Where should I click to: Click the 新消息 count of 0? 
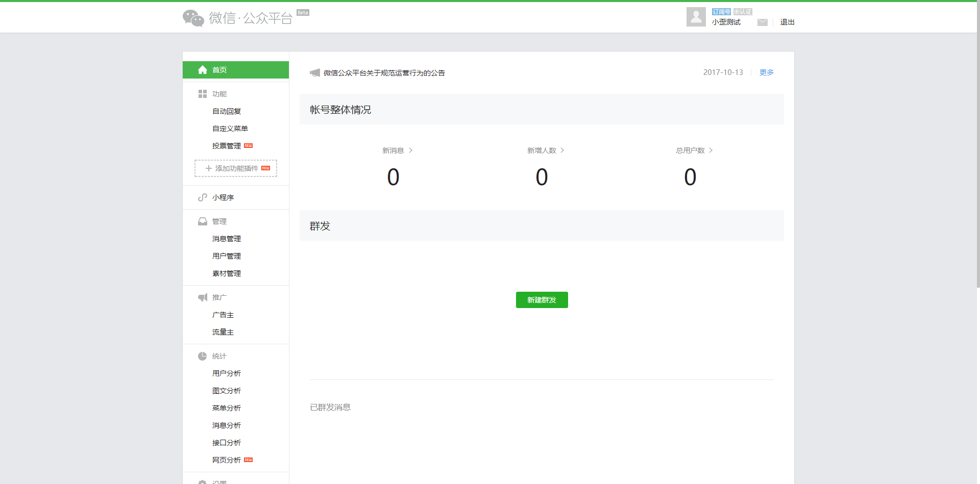393,177
